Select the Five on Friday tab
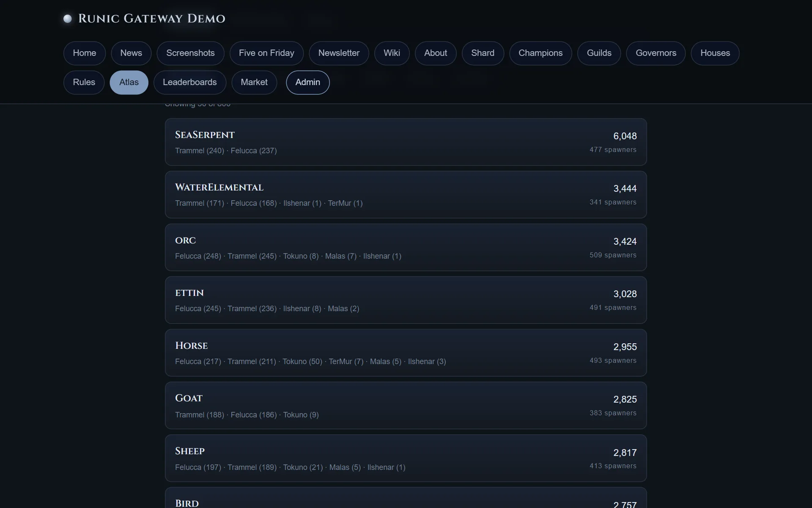The width and height of the screenshot is (812, 508). pyautogui.click(x=266, y=53)
